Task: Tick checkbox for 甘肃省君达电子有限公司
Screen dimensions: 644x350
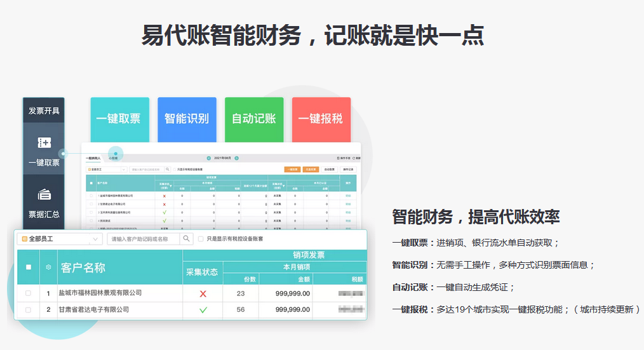Action: (28, 310)
